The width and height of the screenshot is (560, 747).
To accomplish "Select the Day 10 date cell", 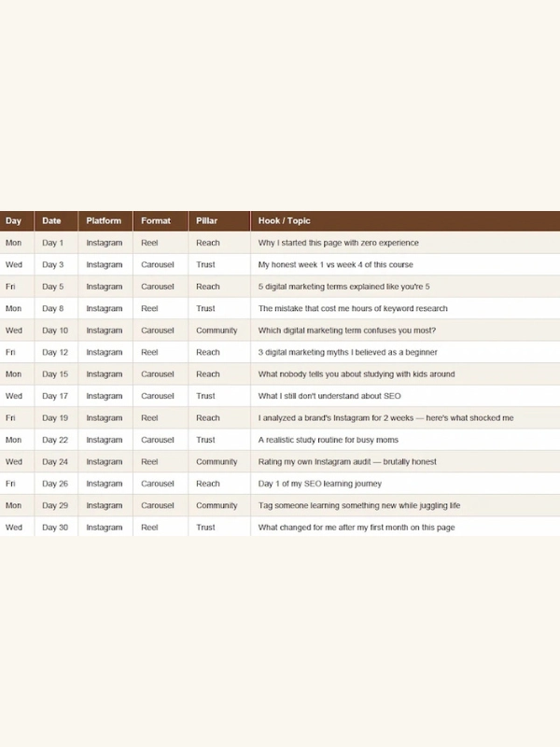I will 56,331.
